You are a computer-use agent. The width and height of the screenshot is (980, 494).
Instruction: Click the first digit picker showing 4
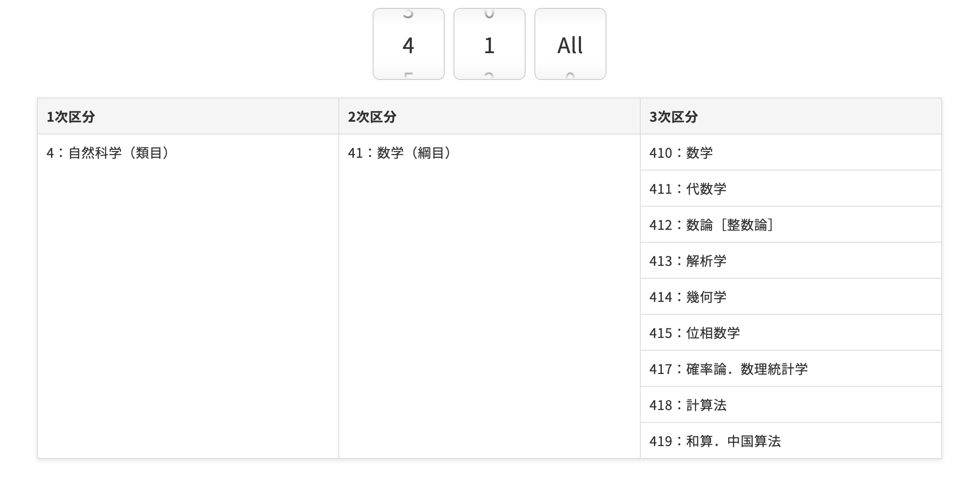point(408,45)
